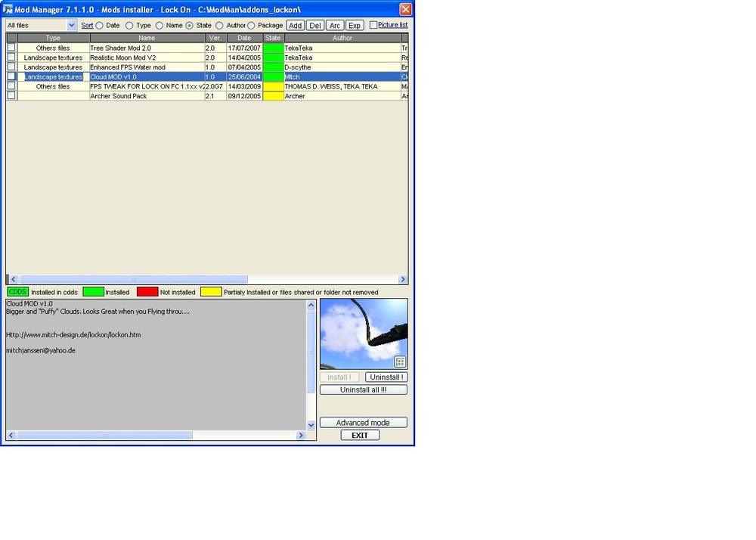This screenshot has width=756, height=540.
Task: Tick the checkbox for Enhanced FPS Water mod
Action: [x=11, y=67]
